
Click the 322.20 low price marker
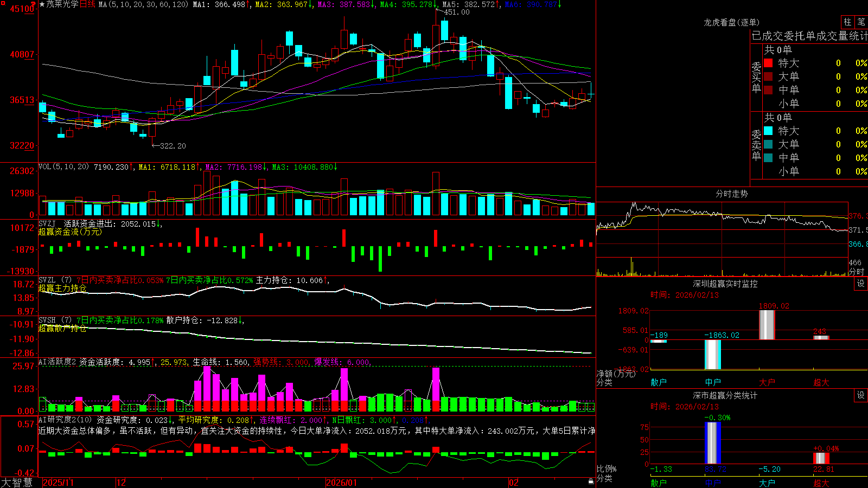173,146
